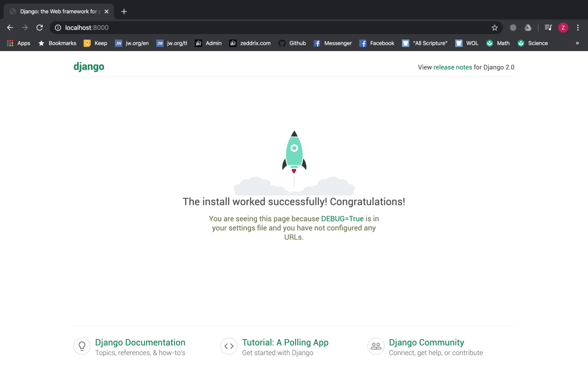The width and height of the screenshot is (588, 368).
Task: Open the Z profile avatar
Action: tap(563, 28)
